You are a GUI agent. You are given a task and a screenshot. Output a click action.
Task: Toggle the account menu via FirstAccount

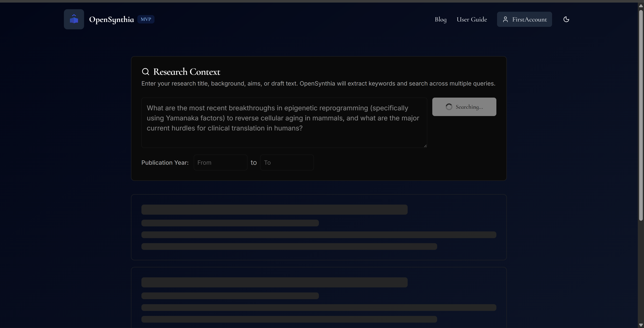point(525,19)
